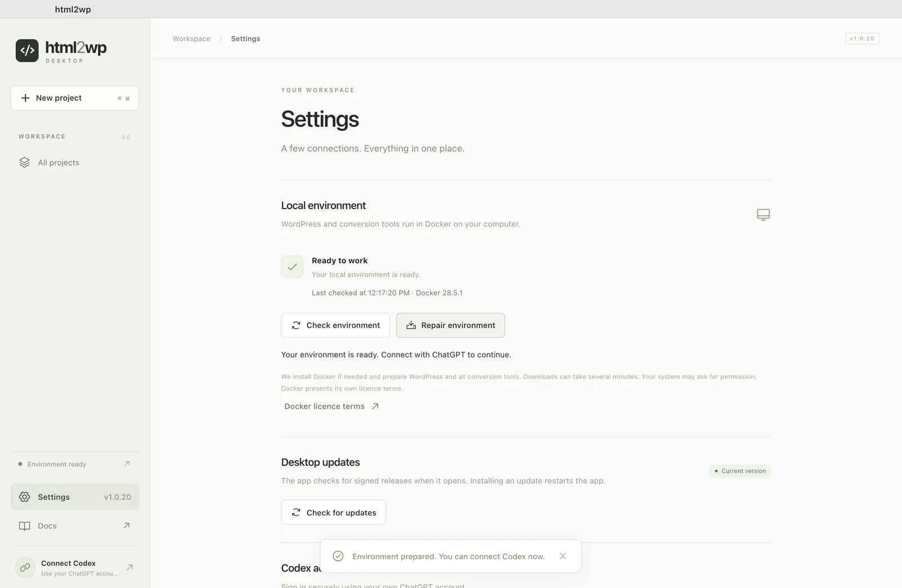This screenshot has height=588, width=902.
Task: Create a new project
Action: (74, 98)
